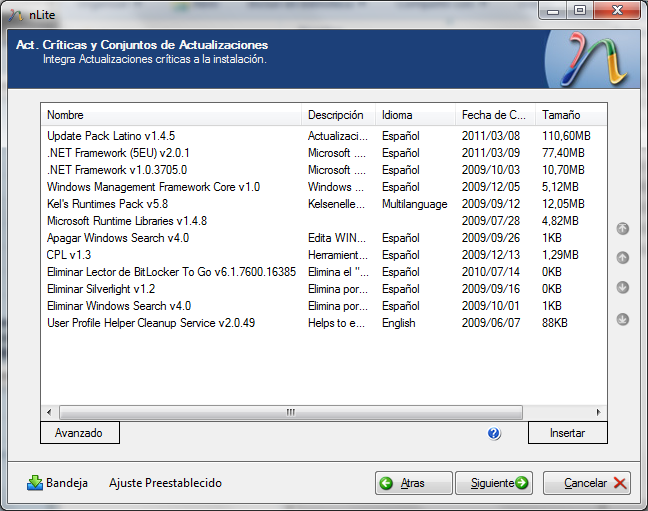Click the Herramient... description cell
This screenshot has width=648, height=511.
pos(338,255)
